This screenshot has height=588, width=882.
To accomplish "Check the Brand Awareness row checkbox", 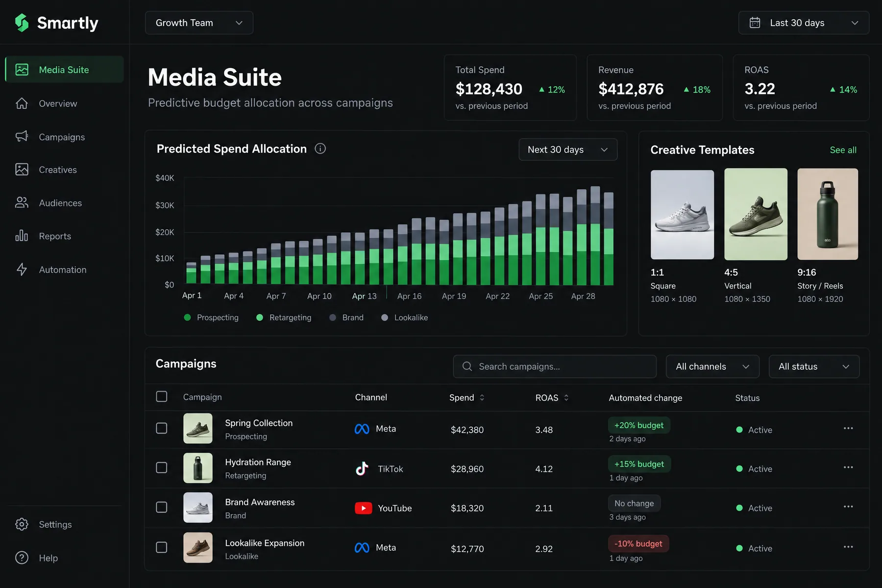I will point(161,507).
